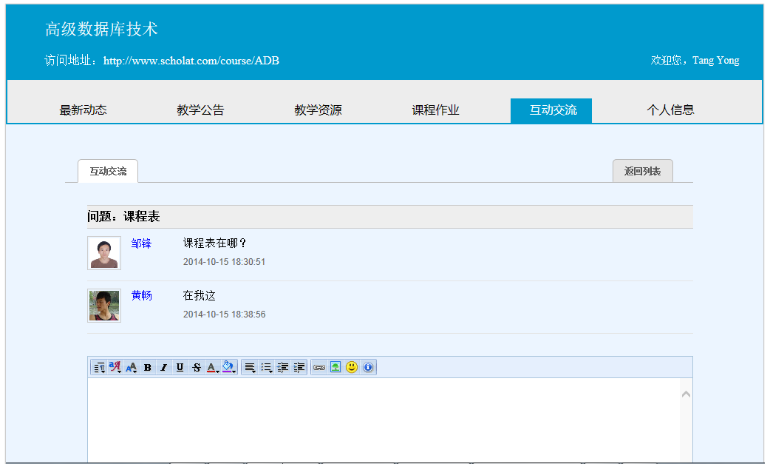Click the blue info icon in toolbar
The height and width of the screenshot is (464, 770).
(367, 368)
